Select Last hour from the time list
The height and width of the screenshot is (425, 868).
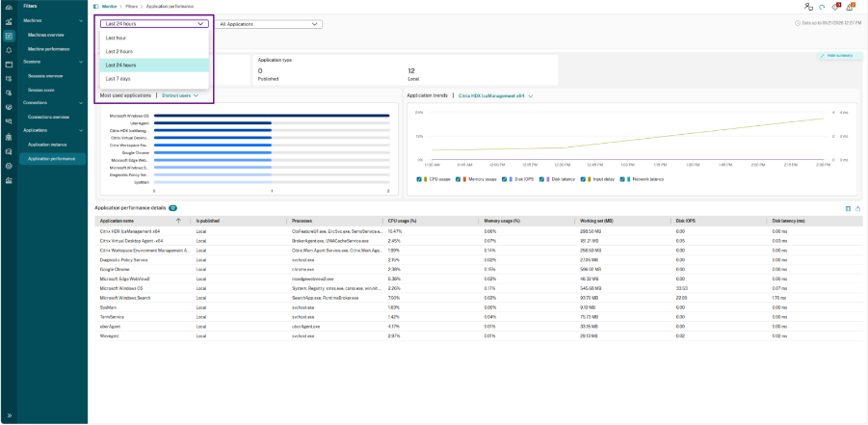[x=154, y=38]
